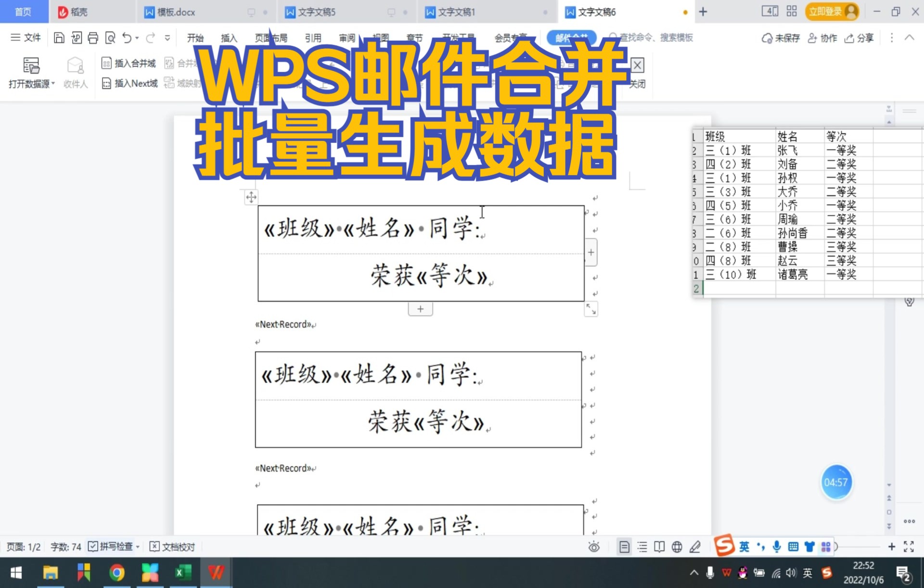Click 打开数据源 open data source button
The image size is (924, 588).
tap(31, 73)
